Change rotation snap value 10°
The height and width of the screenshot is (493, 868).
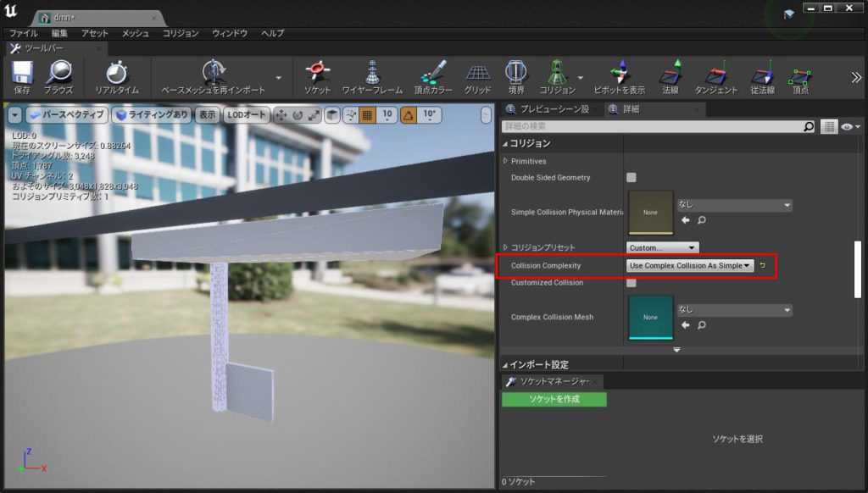pos(430,115)
